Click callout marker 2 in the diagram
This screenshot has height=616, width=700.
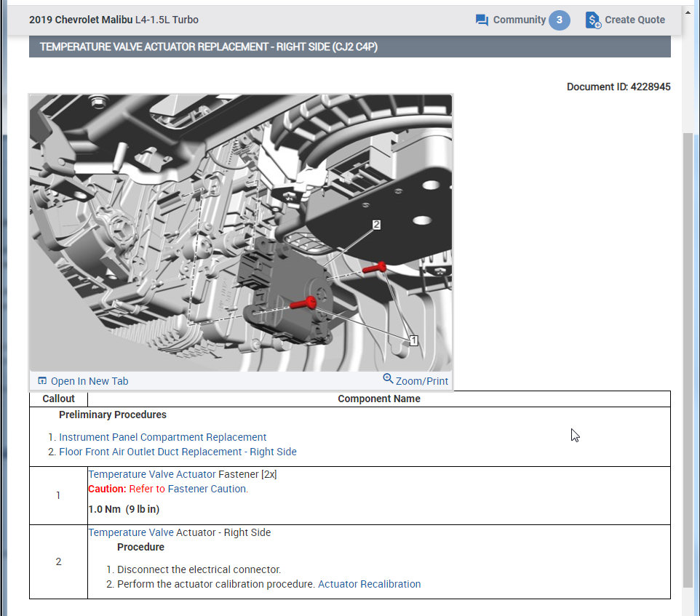[376, 225]
